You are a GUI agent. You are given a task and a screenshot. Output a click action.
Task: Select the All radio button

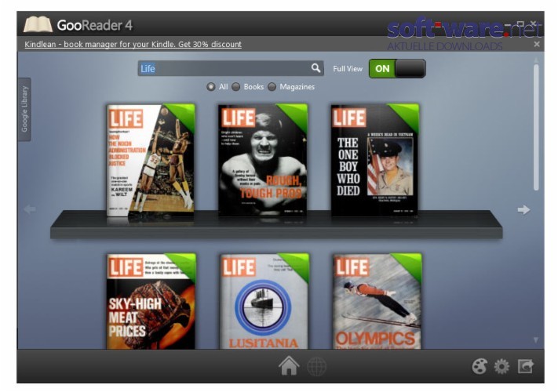tap(210, 87)
